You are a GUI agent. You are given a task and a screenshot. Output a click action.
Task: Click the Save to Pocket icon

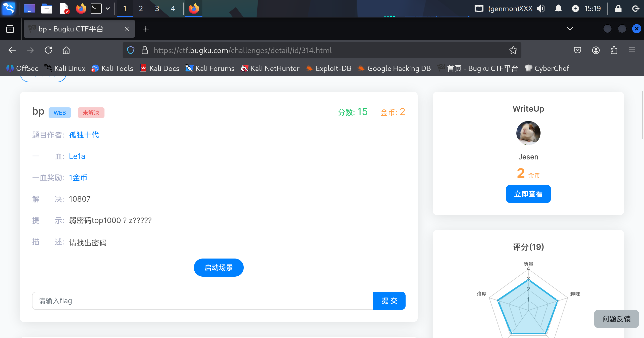click(578, 50)
